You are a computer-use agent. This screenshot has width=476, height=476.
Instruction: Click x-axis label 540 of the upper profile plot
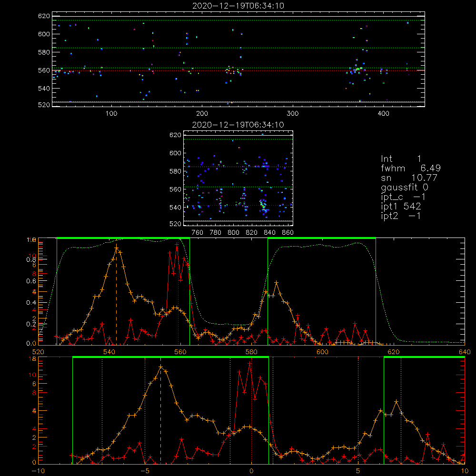(109, 352)
